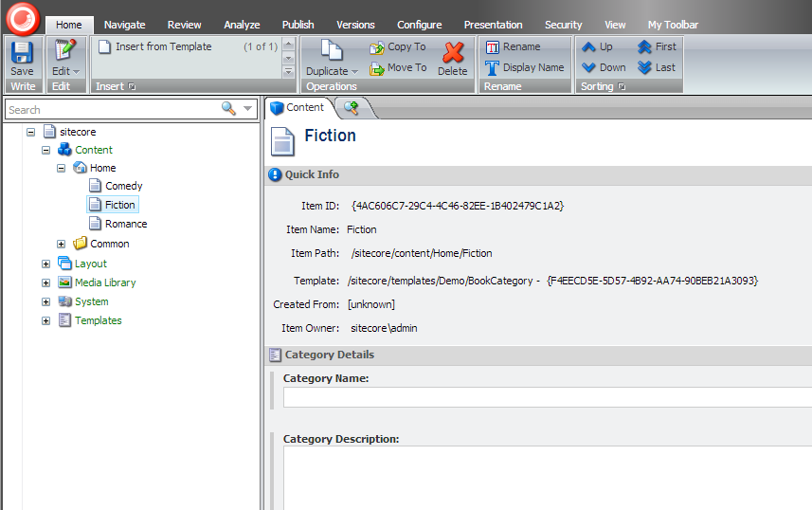The image size is (812, 510).
Task: Collapse the Content tree node
Action: 46,151
